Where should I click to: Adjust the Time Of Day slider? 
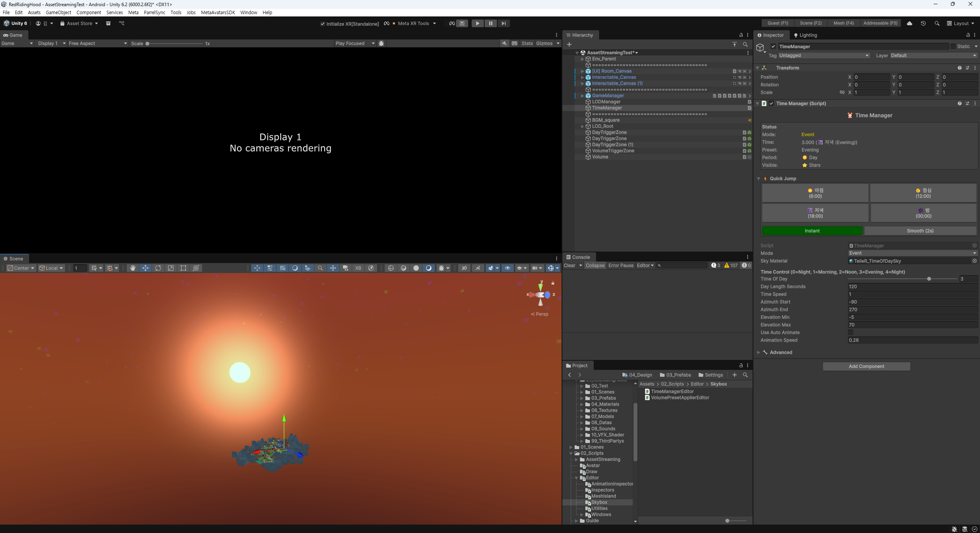click(x=929, y=279)
